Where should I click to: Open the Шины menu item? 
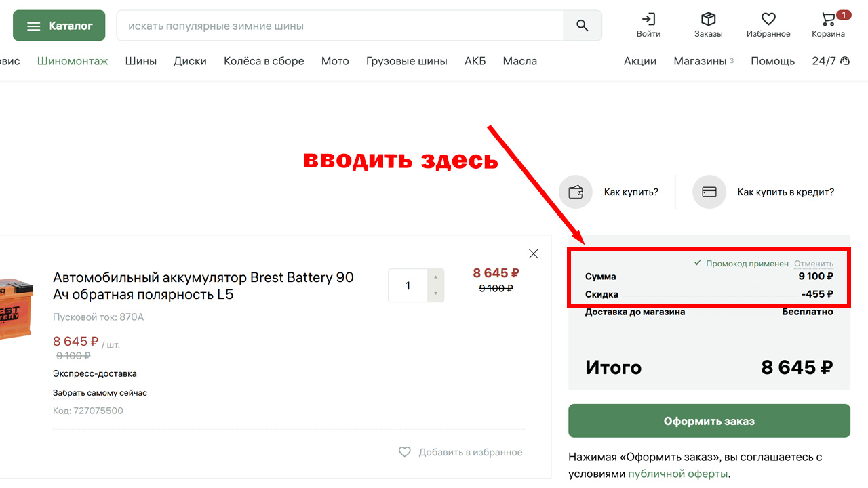pos(141,61)
